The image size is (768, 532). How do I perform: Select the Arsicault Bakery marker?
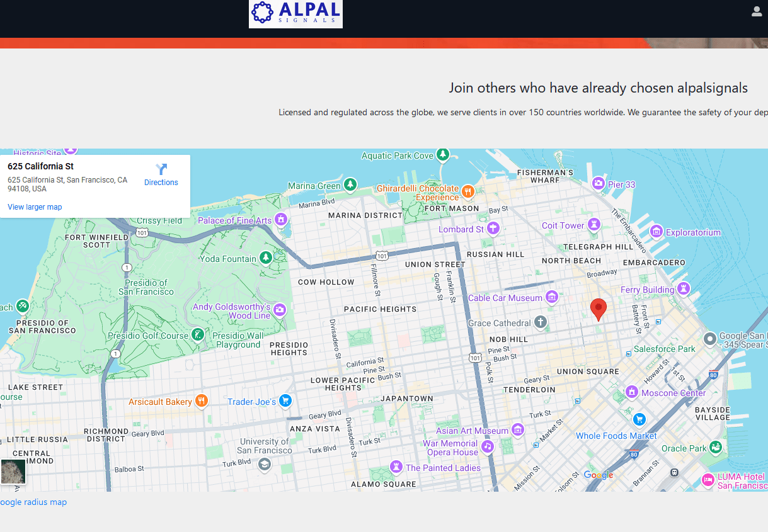pos(201,401)
